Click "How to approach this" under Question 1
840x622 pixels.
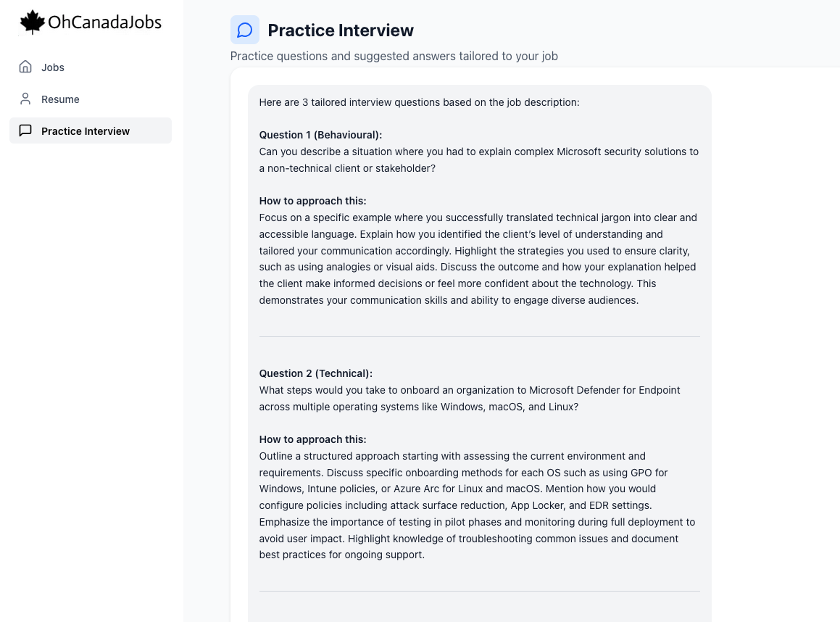coord(313,201)
